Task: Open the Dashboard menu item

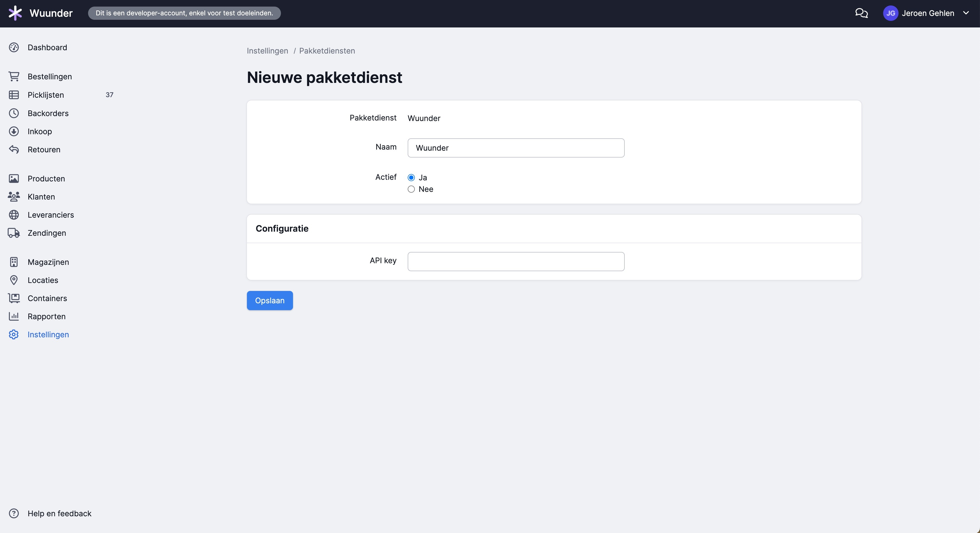Action: pos(47,47)
